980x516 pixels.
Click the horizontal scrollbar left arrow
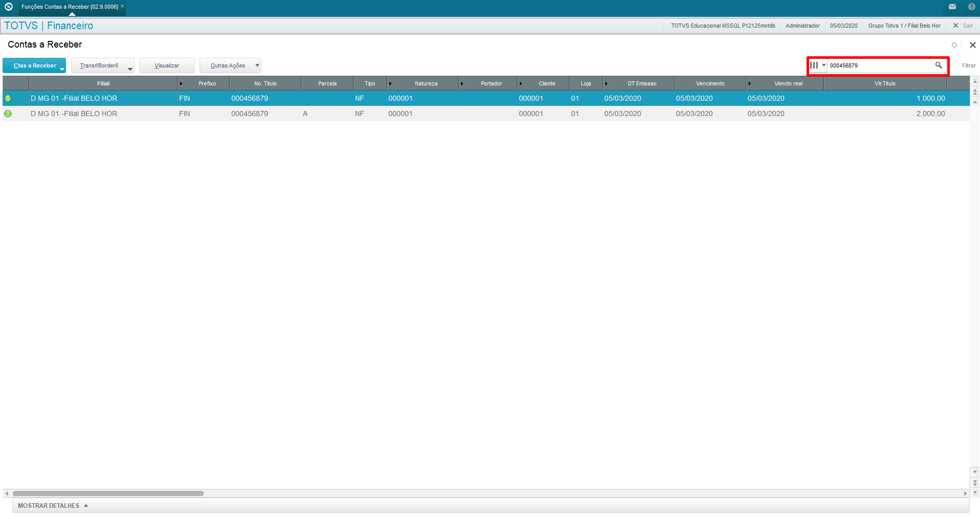pos(6,493)
